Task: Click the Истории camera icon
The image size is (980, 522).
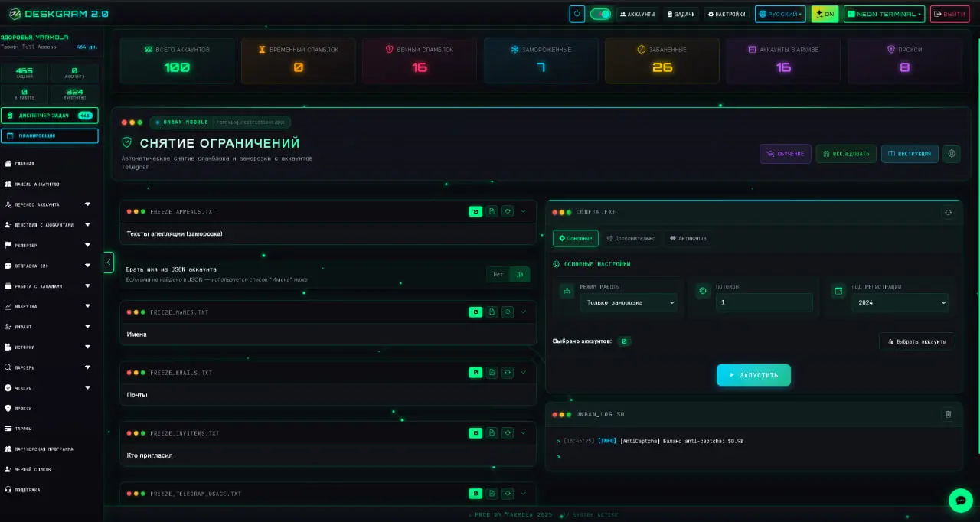Action: [x=8, y=347]
